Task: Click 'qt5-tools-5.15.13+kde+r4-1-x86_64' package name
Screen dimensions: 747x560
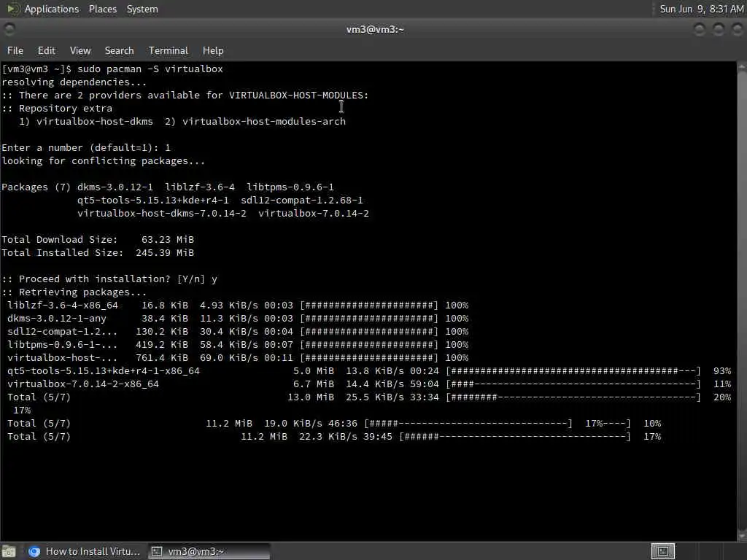Action: coord(104,371)
